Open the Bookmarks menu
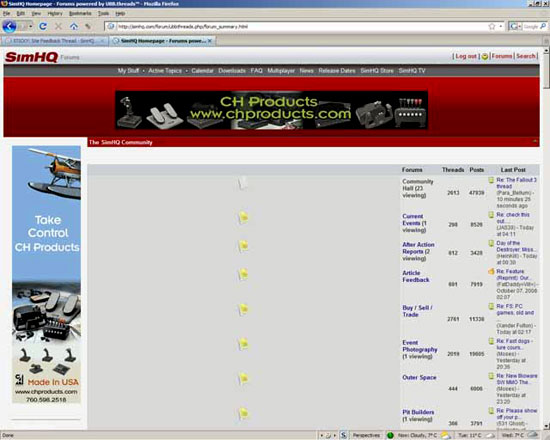This screenshot has height=440, width=550. point(80,13)
